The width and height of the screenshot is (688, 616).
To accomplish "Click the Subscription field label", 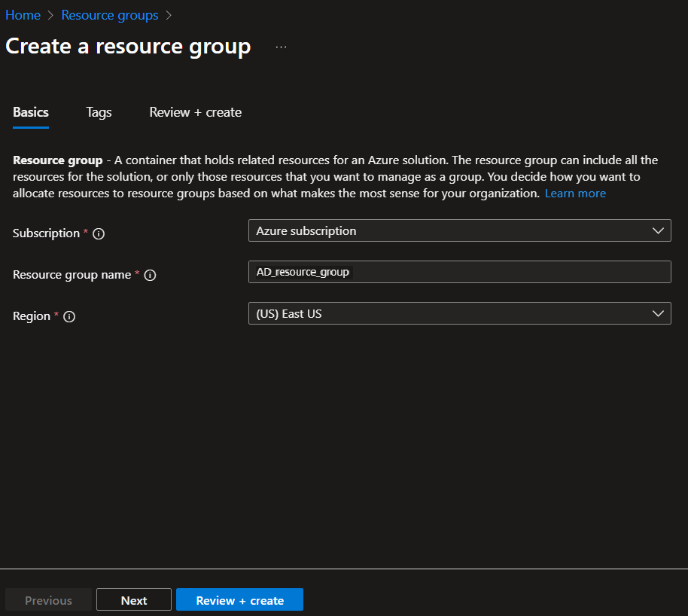I will pos(46,233).
